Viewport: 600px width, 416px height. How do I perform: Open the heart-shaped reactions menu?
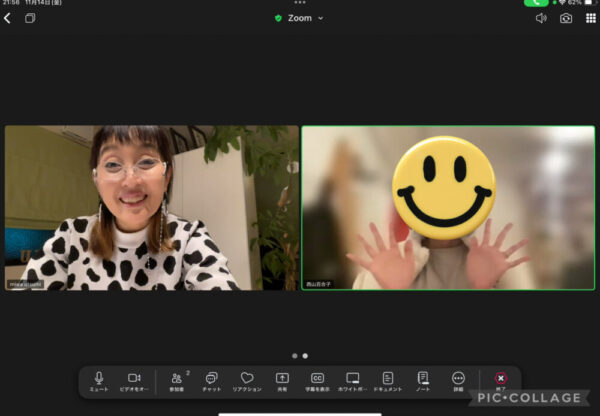[247, 379]
